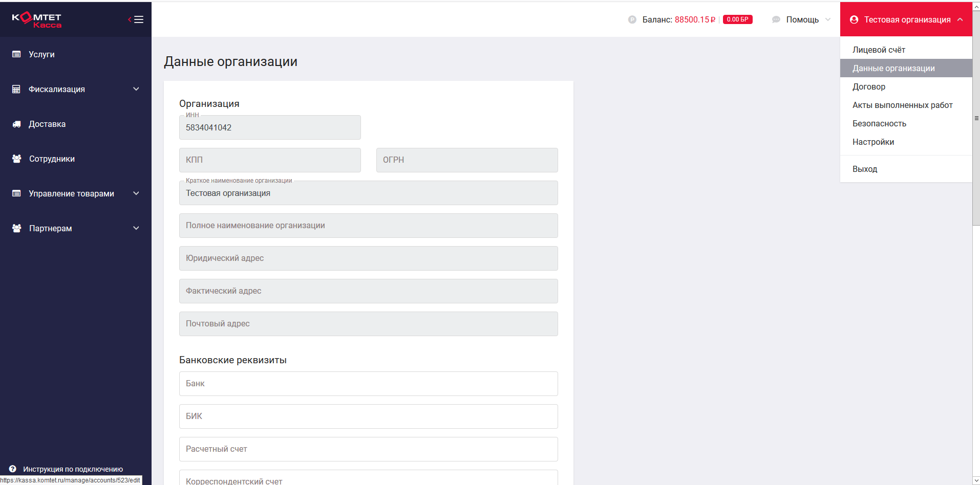Click the ИНН field with 5834041042
This screenshot has width=980, height=485.
click(x=270, y=127)
